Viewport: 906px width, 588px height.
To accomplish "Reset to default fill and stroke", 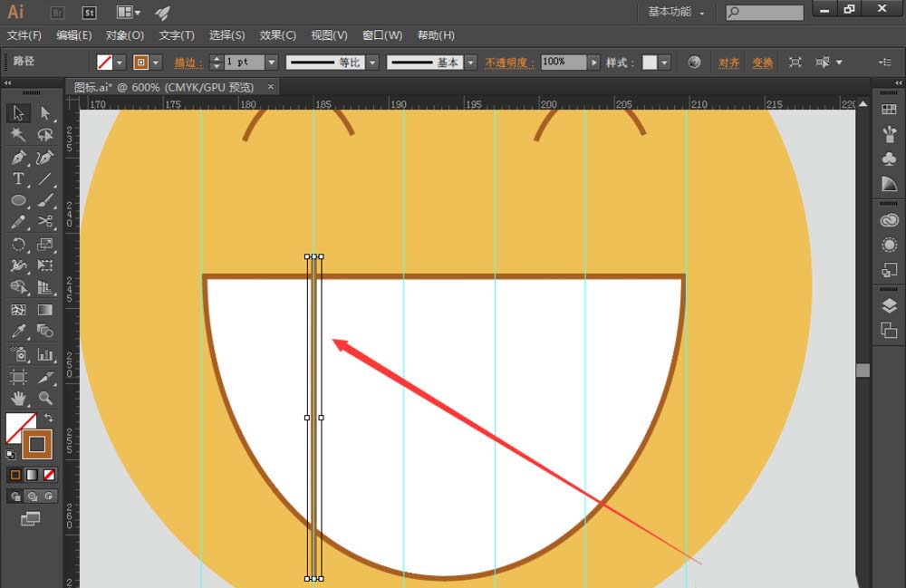I will [10, 455].
